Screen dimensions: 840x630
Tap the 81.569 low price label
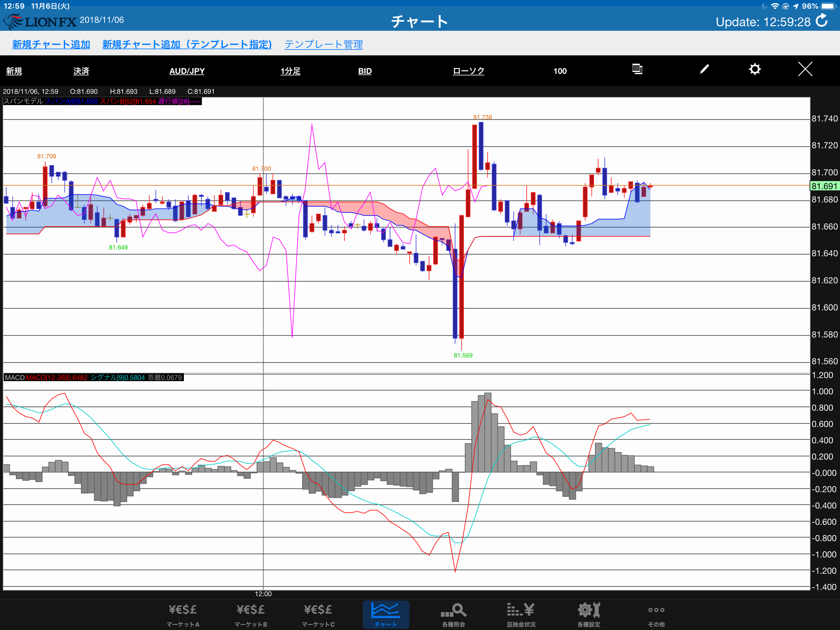[x=463, y=355]
